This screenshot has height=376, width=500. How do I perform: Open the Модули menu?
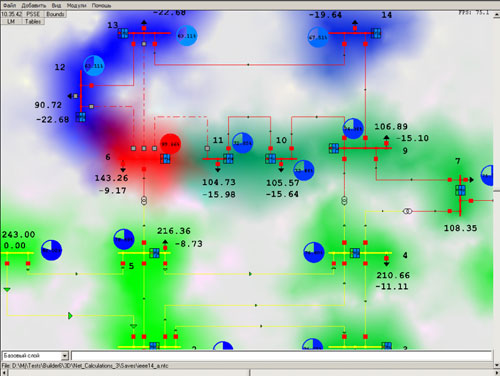click(76, 5)
